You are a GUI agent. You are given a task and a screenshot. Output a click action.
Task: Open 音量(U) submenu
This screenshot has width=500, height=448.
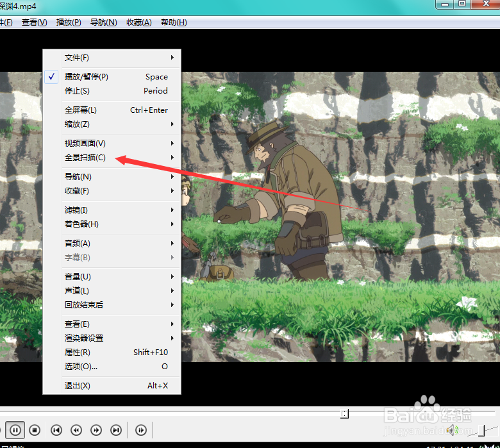coord(112,277)
